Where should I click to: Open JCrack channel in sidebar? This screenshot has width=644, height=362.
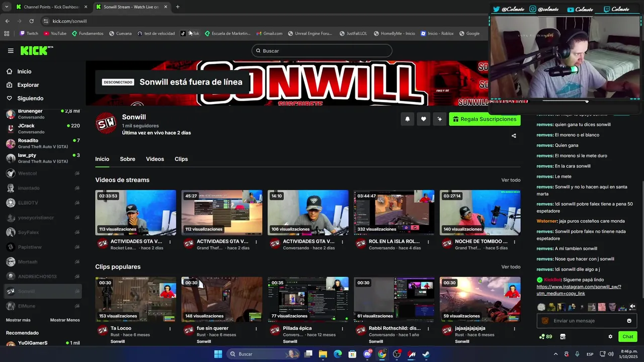[43, 129]
